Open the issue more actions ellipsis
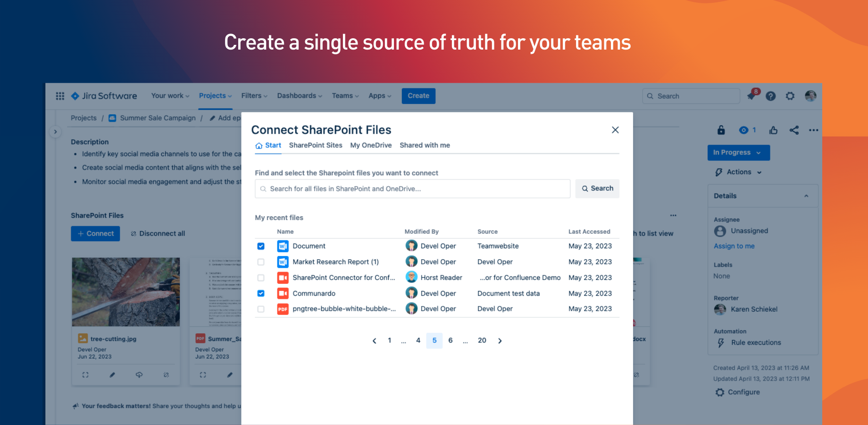Image resolution: width=868 pixels, height=425 pixels. click(814, 130)
